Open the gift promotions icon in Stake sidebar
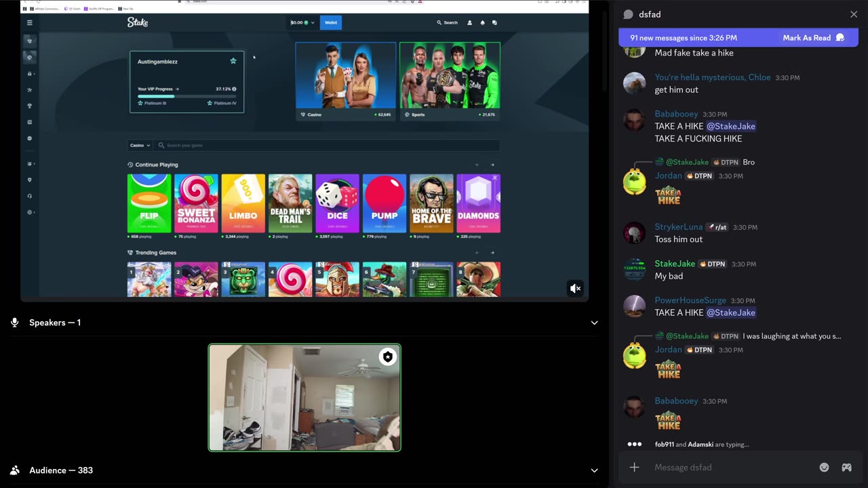The width and height of the screenshot is (868, 488). [29, 73]
